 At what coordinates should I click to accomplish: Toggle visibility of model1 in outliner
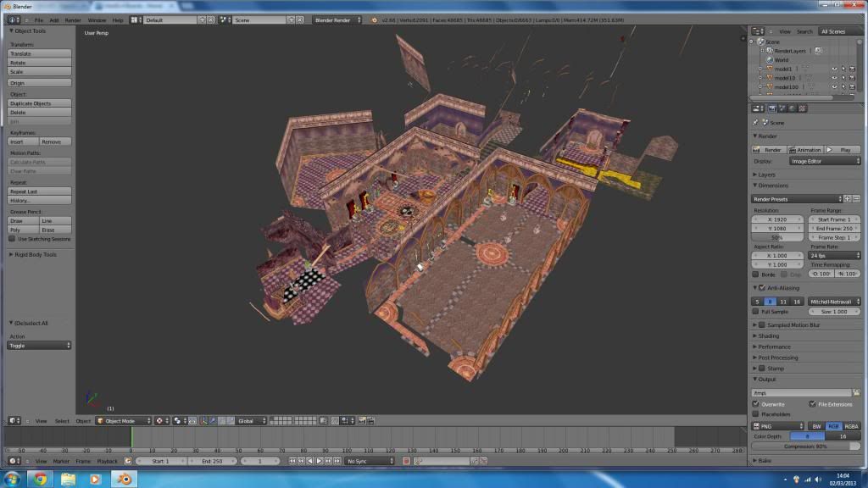coord(834,69)
